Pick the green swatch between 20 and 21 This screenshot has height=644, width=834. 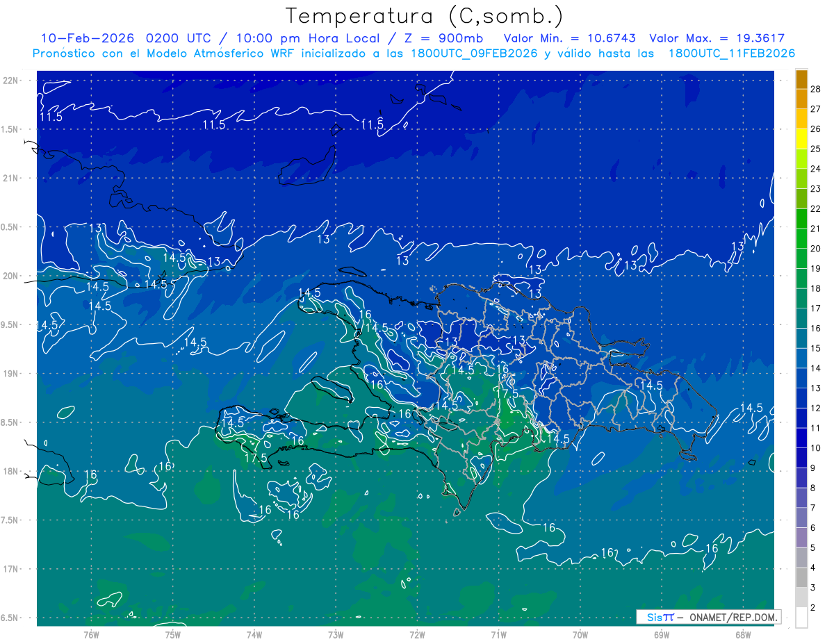tap(801, 239)
